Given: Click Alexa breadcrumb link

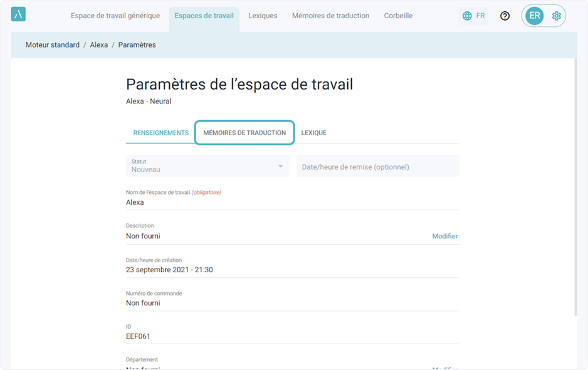Looking at the screenshot, I should click(x=99, y=45).
